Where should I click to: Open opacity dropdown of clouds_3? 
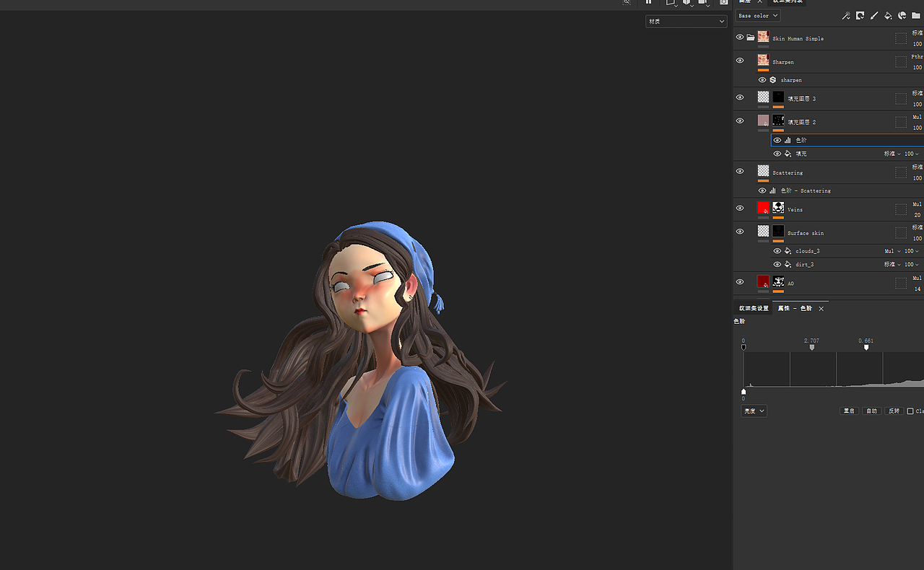pos(912,251)
